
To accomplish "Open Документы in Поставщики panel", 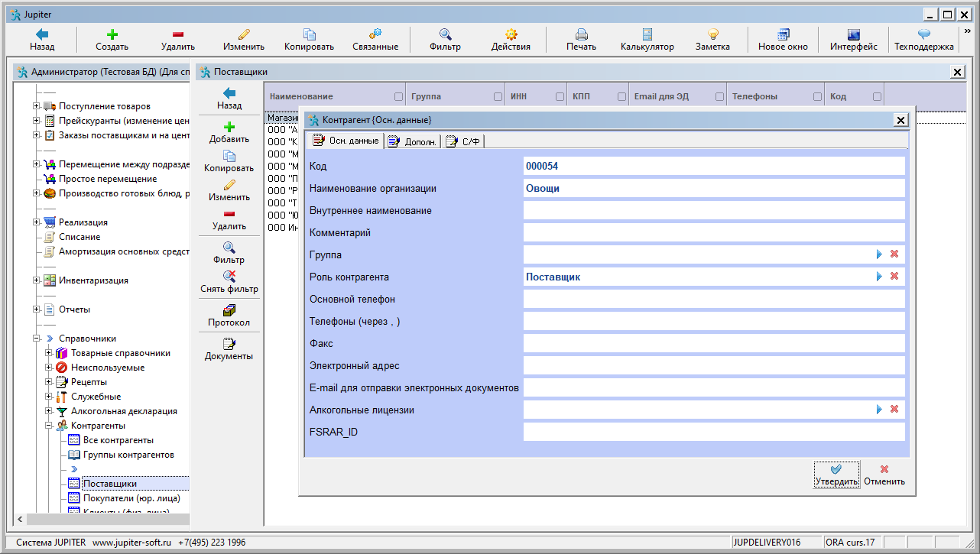I will click(x=229, y=349).
